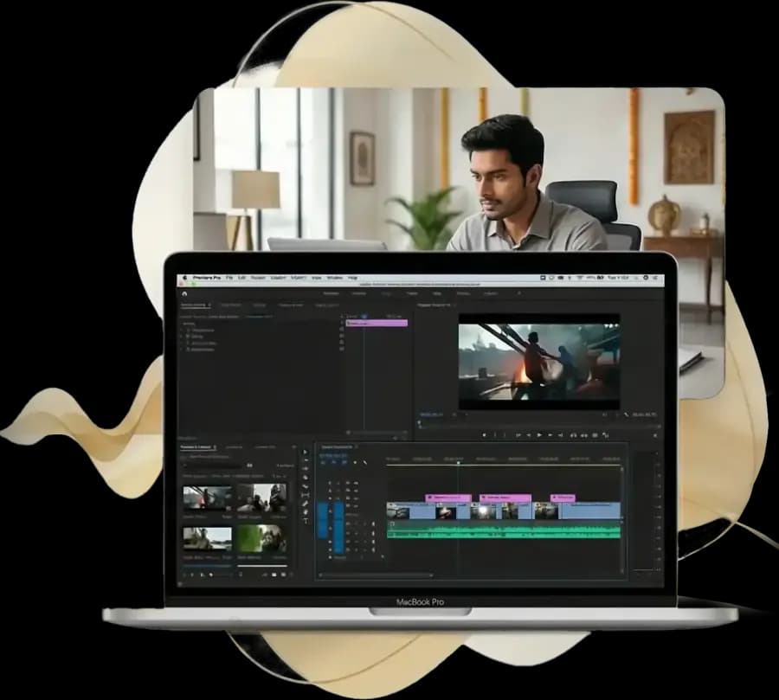The width and height of the screenshot is (779, 700).
Task: Select the Razor tool
Action: point(306,486)
